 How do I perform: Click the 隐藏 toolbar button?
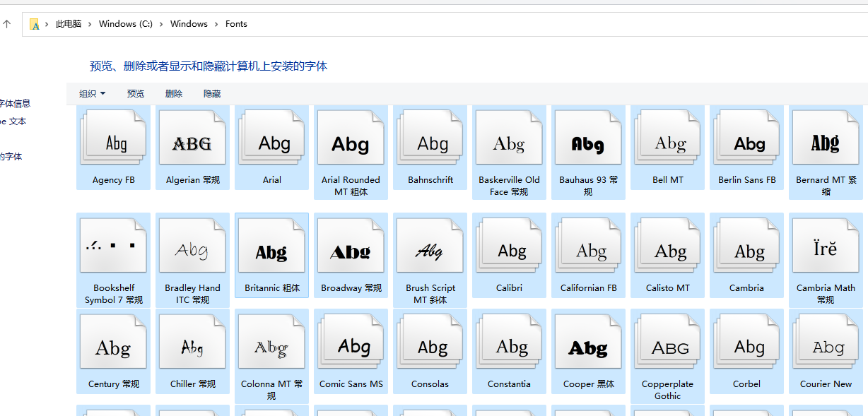click(212, 93)
